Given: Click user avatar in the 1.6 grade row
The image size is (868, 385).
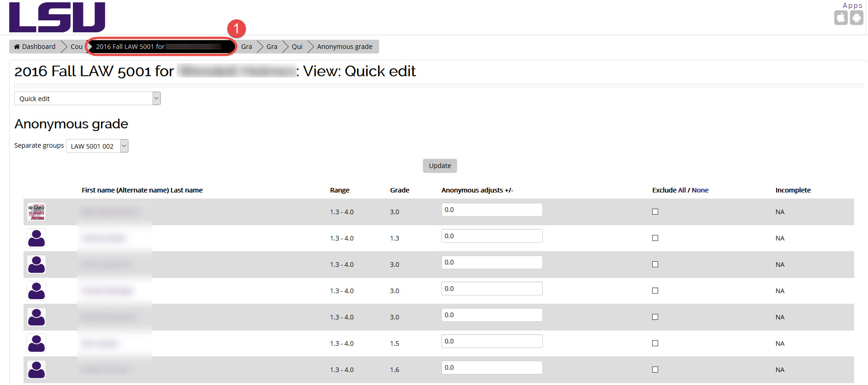Looking at the screenshot, I should (x=36, y=370).
